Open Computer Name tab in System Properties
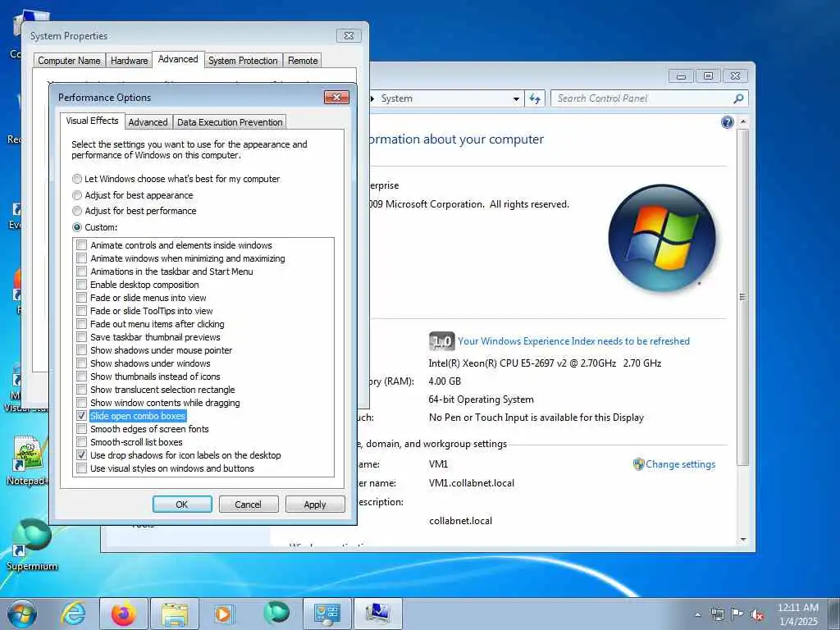The height and width of the screenshot is (630, 840). pos(69,61)
